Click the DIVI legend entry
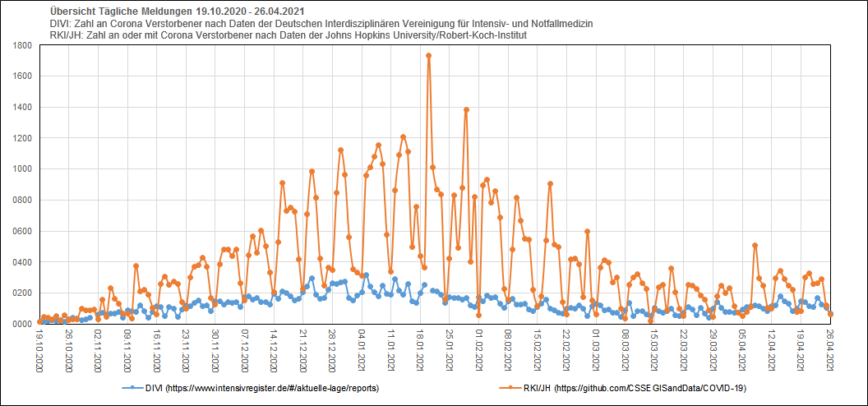 [x=251, y=388]
